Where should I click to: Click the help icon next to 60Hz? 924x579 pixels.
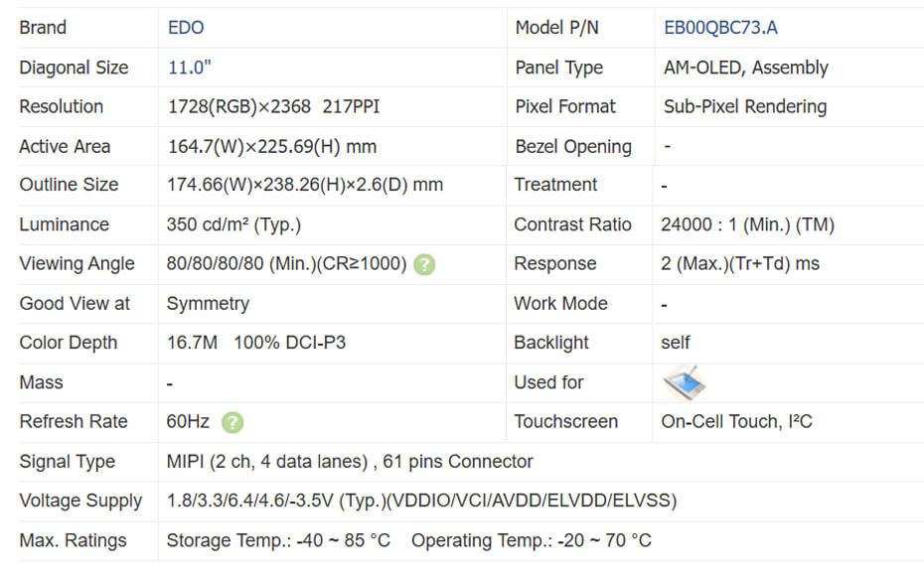[x=231, y=422]
